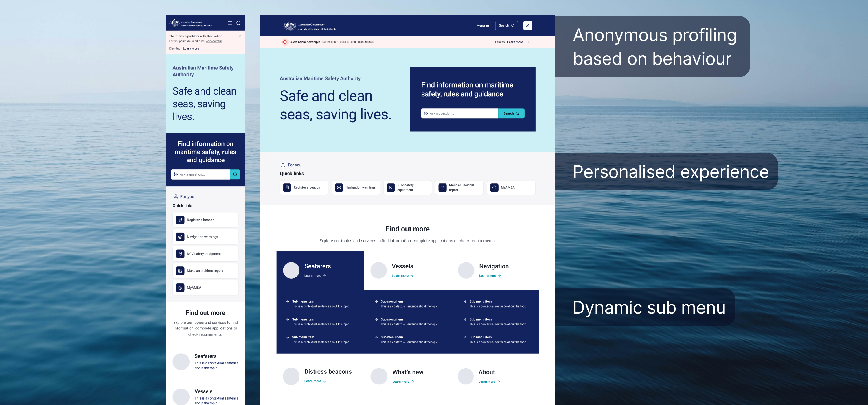Click the desktop Make an incident report icon
868x405 pixels.
pos(442,188)
